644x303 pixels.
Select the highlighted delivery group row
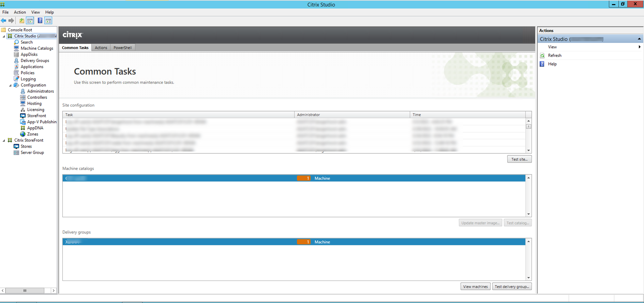(294, 242)
